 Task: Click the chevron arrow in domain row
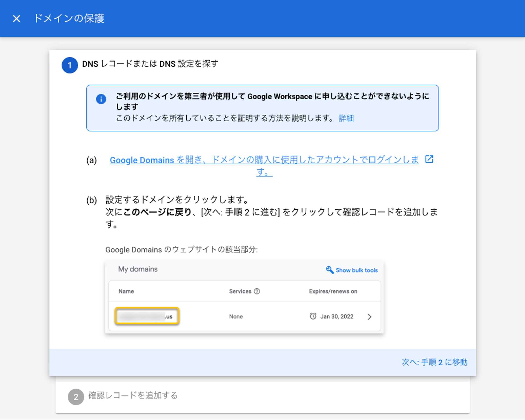369,317
